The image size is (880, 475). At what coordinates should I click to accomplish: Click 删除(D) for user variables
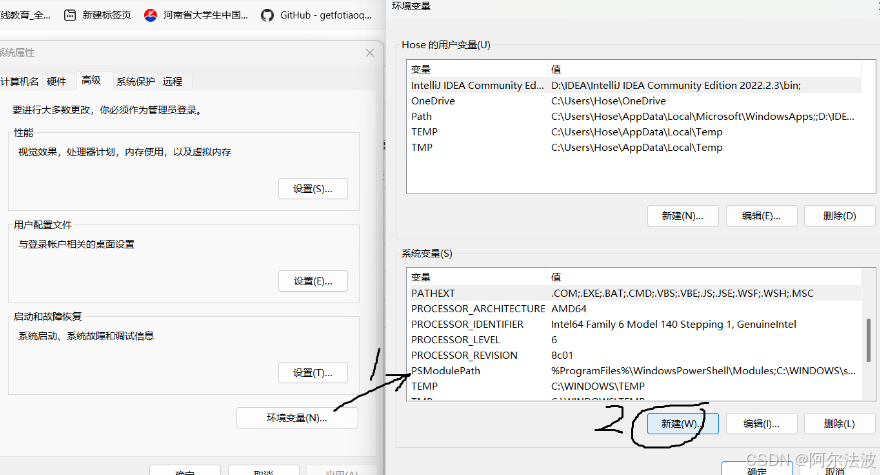[840, 216]
